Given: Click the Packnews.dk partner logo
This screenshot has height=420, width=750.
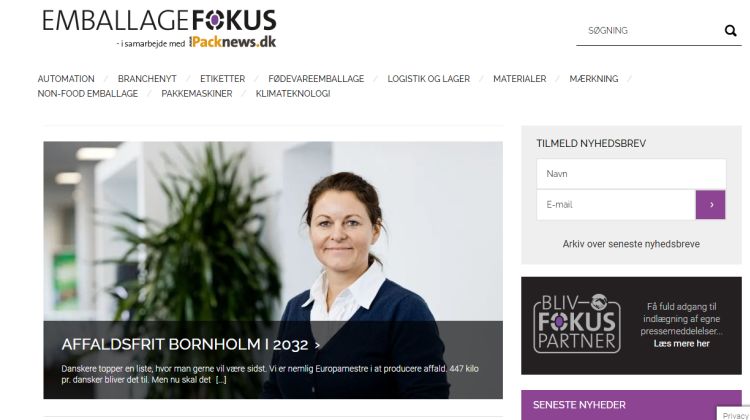Looking at the screenshot, I should (x=233, y=42).
